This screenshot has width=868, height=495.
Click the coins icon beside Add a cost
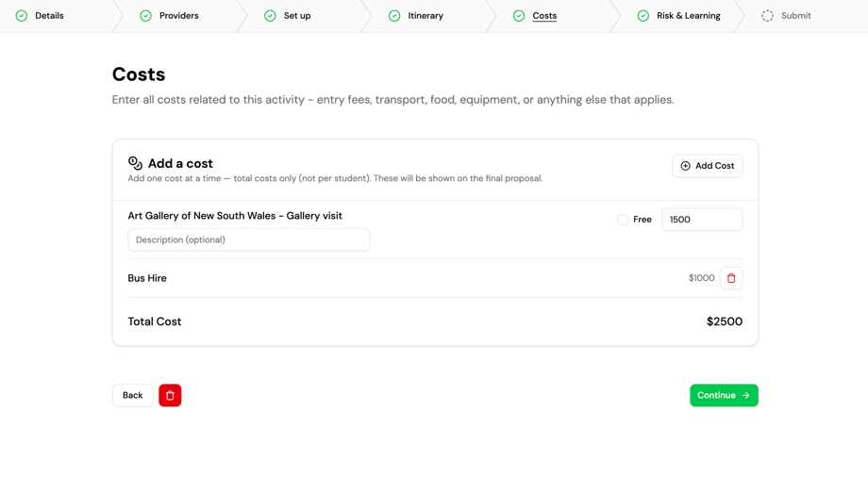tap(135, 163)
